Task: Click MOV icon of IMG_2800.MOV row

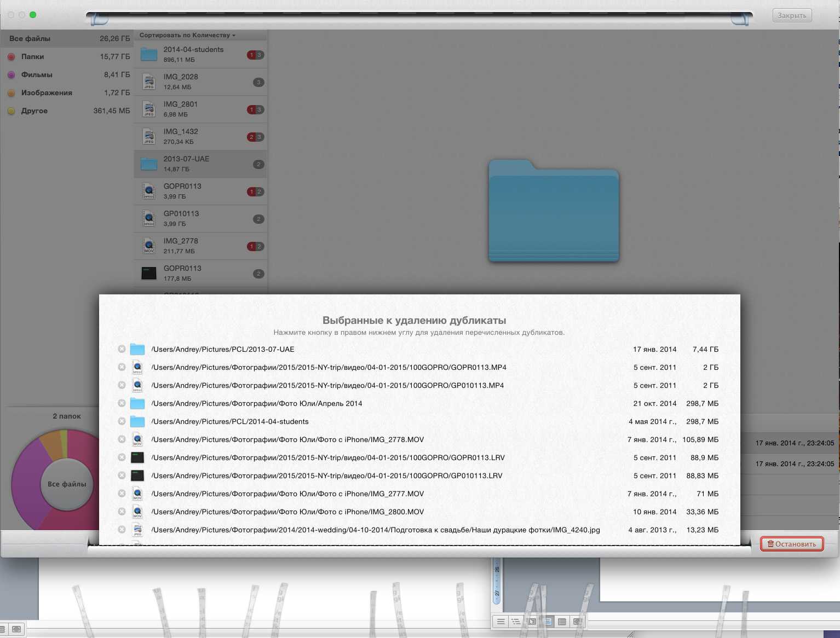Action: (x=137, y=512)
